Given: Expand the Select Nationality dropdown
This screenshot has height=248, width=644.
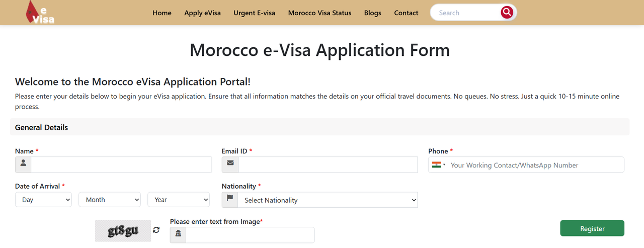Looking at the screenshot, I should click(x=328, y=200).
